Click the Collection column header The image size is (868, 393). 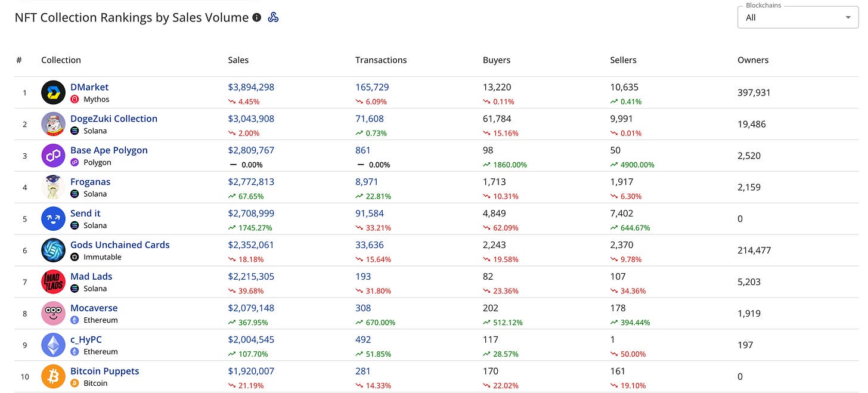coord(61,60)
